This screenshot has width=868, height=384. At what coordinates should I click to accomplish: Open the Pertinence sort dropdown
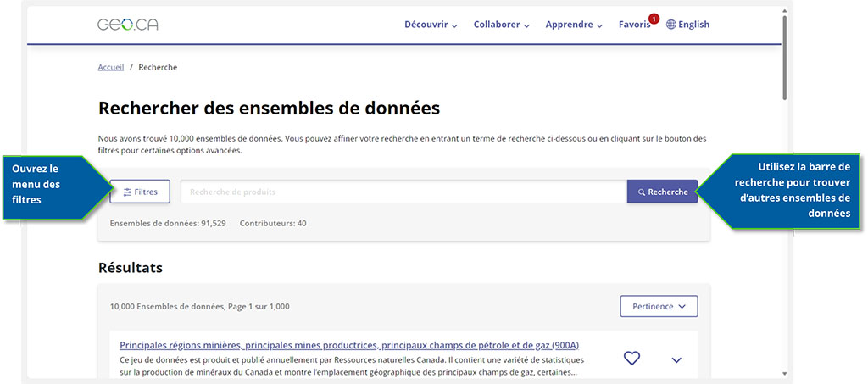659,306
